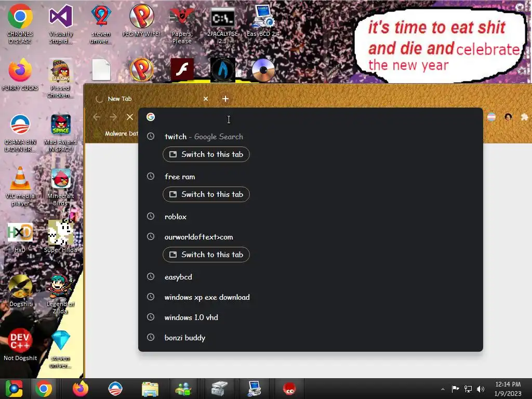Go back in Chrome

click(97, 117)
